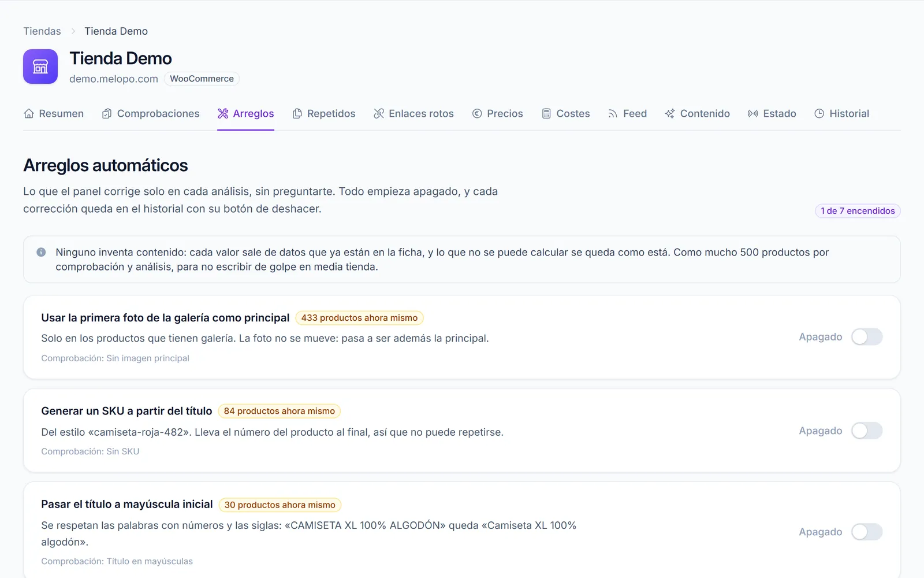The image size is (924, 578).
Task: Click the "84 productos ahora mismo" badge
Action: click(280, 411)
